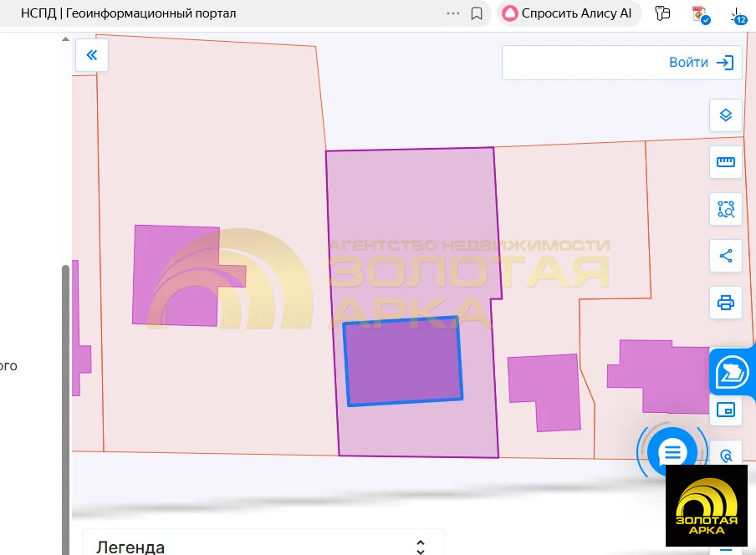Click the sidebar vertical scrollbar thumb
The height and width of the screenshot is (555, 756).
click(x=65, y=410)
